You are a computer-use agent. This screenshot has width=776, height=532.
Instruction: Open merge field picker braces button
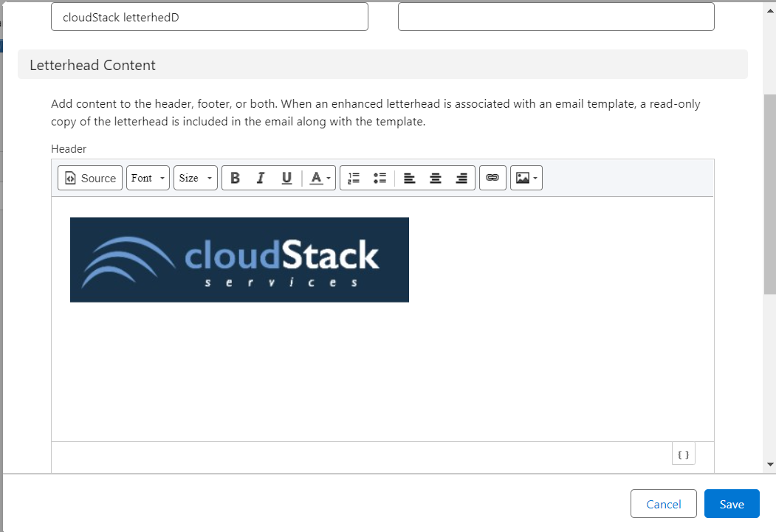click(x=684, y=455)
